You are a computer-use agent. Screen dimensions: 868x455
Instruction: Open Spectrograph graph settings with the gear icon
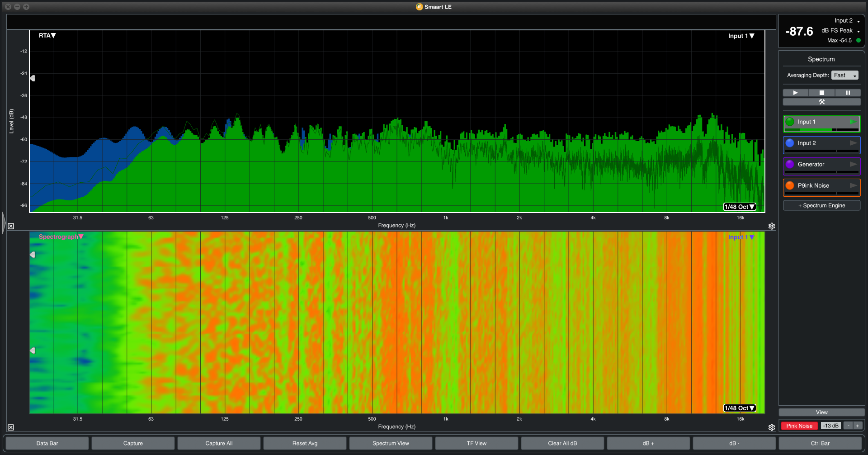coord(772,427)
